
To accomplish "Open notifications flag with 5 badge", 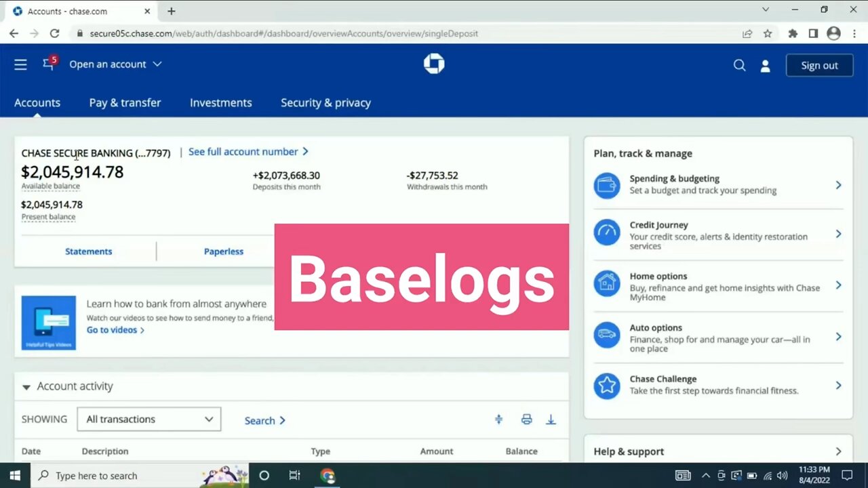I will tap(49, 63).
